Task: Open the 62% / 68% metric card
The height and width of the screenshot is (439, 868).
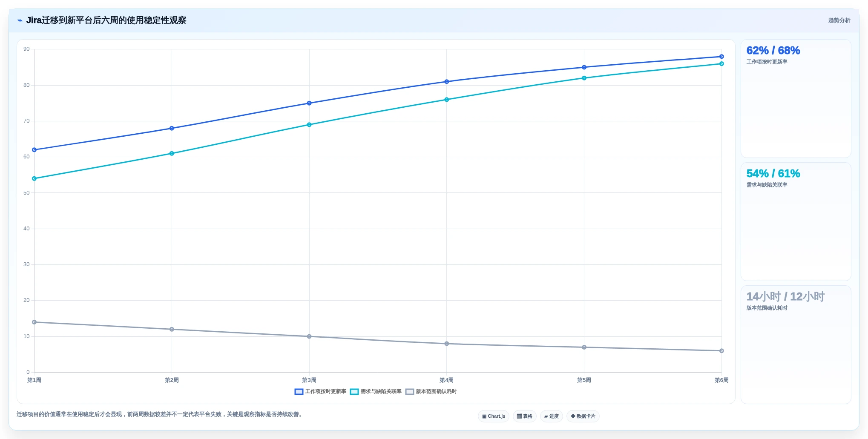Action: [796, 99]
